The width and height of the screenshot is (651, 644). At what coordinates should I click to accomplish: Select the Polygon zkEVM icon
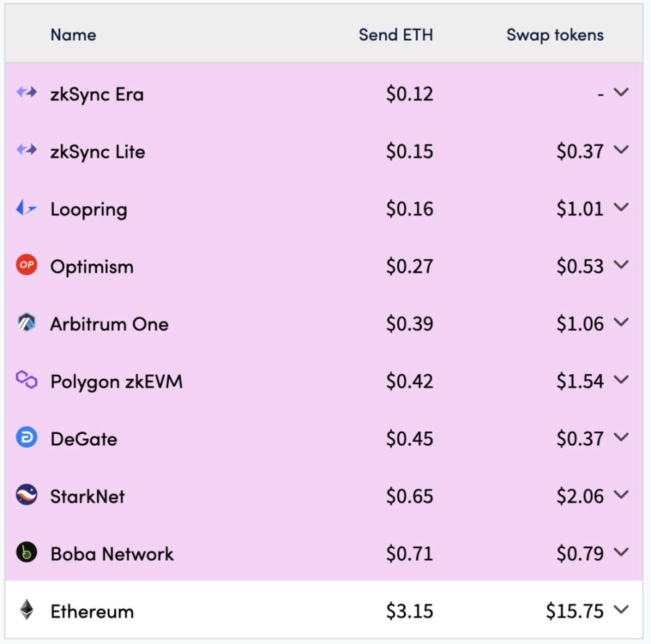click(x=27, y=380)
